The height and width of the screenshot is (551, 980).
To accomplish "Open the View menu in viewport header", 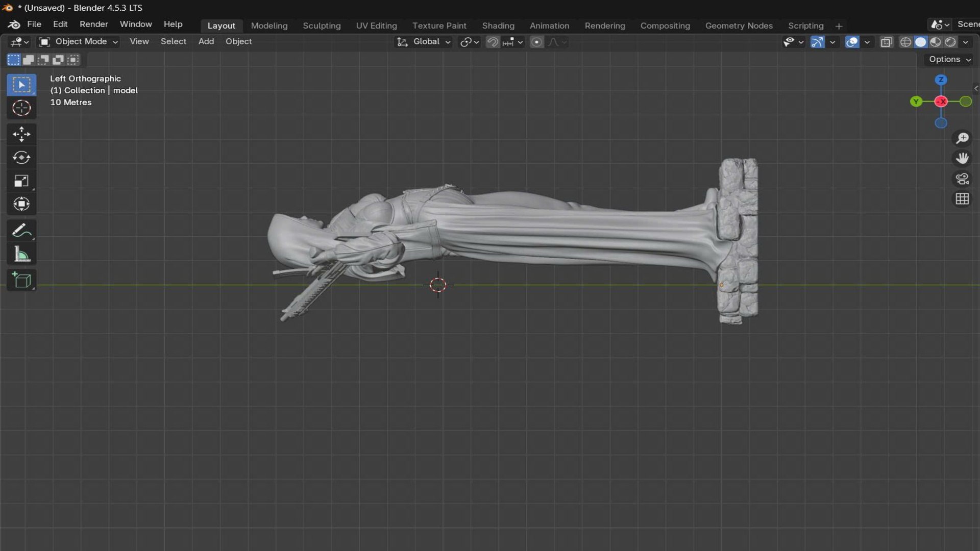I will 139,42.
